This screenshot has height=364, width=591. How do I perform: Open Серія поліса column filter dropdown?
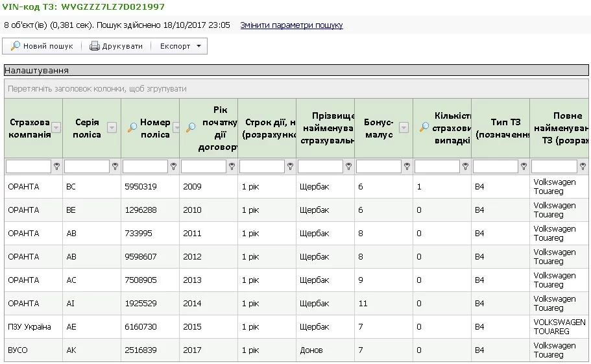coord(112,128)
